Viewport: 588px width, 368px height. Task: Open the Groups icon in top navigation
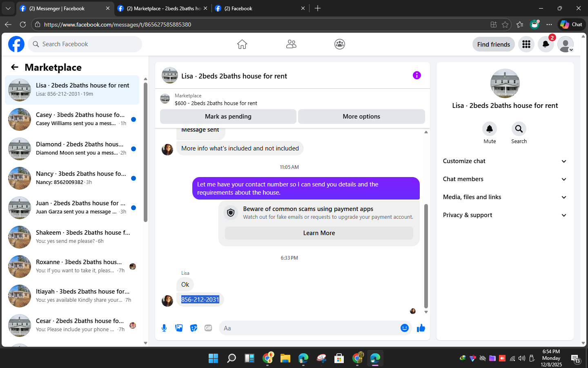coord(340,44)
